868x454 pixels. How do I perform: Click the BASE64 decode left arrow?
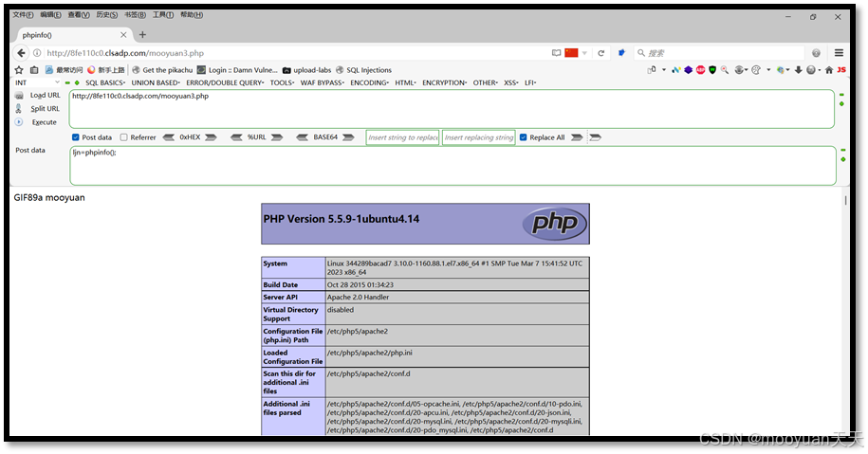point(303,137)
